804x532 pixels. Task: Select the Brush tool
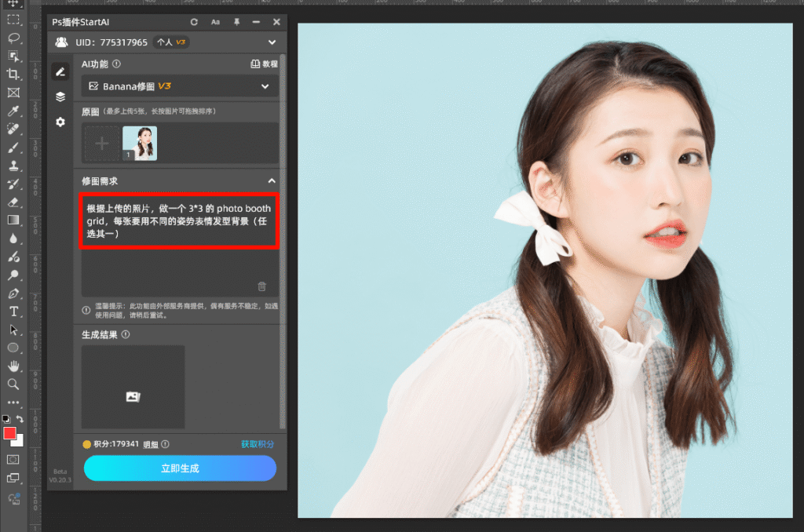13,147
